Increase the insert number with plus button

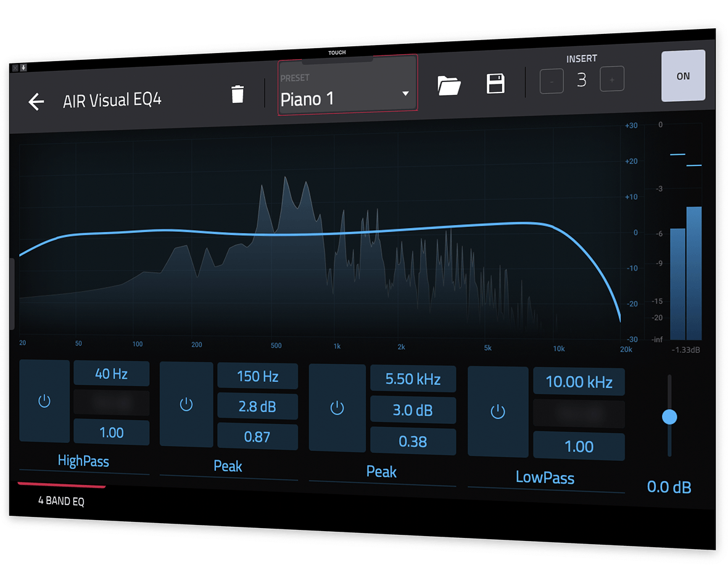click(x=612, y=80)
